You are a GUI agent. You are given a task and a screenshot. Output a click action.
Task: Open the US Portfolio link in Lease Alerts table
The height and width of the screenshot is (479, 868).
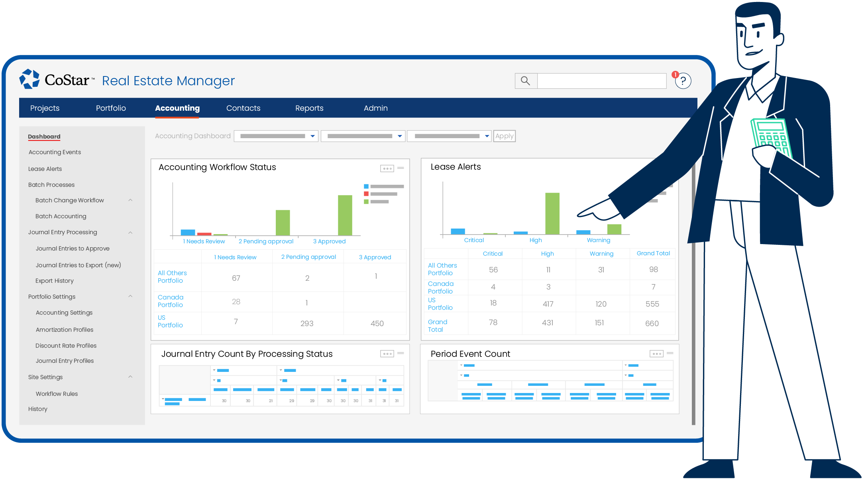tap(440, 303)
